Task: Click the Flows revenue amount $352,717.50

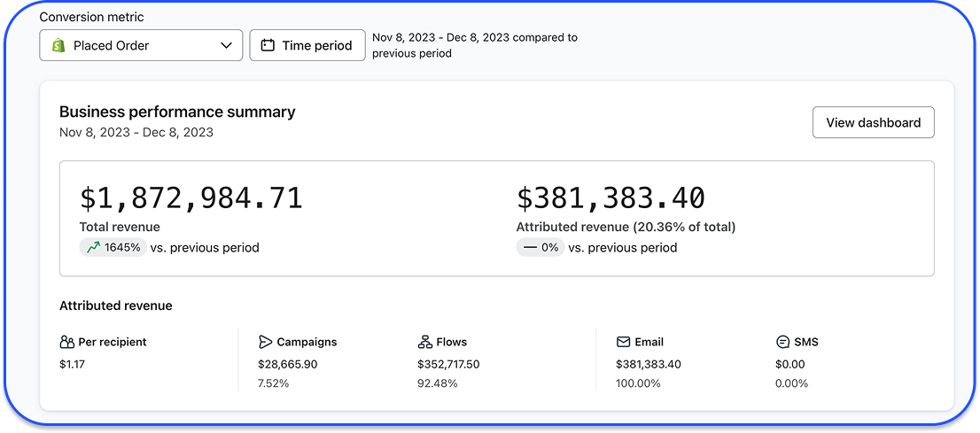Action: pos(448,364)
